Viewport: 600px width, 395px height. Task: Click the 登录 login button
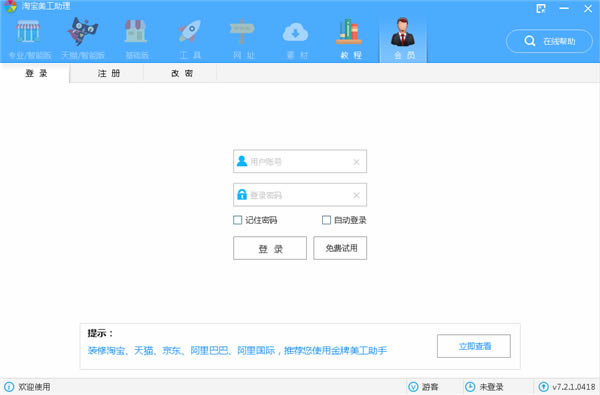click(x=270, y=248)
